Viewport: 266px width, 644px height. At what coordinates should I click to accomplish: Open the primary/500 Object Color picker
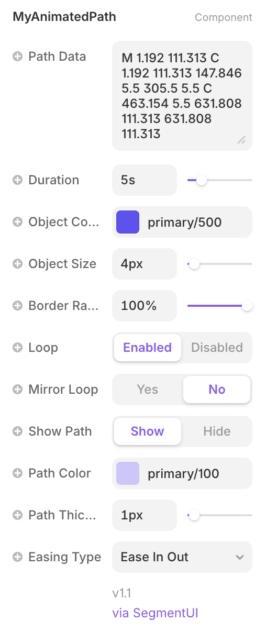pos(182,222)
